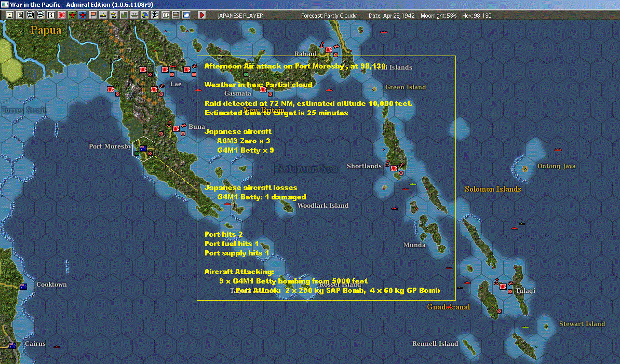Screen dimensions: 620x364
Task: Click '9 x G4M1 Betty bombing from 5000 feet'
Action: click(x=293, y=281)
